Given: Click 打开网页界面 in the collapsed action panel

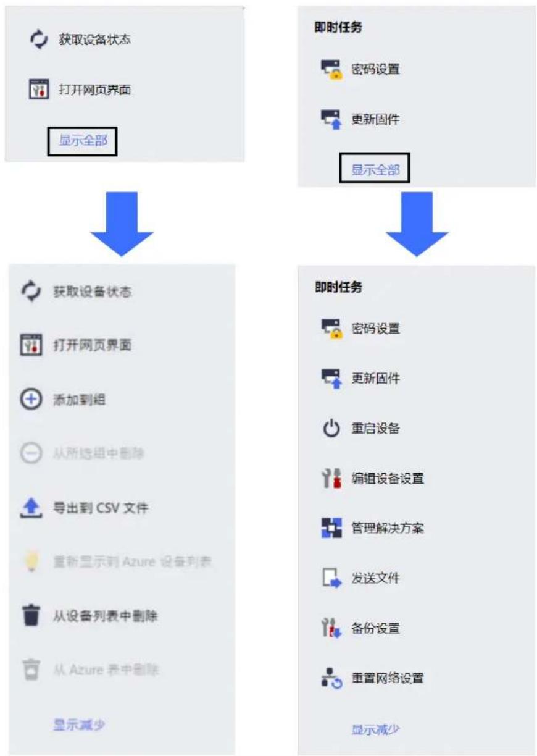Looking at the screenshot, I should pyautogui.click(x=94, y=90).
